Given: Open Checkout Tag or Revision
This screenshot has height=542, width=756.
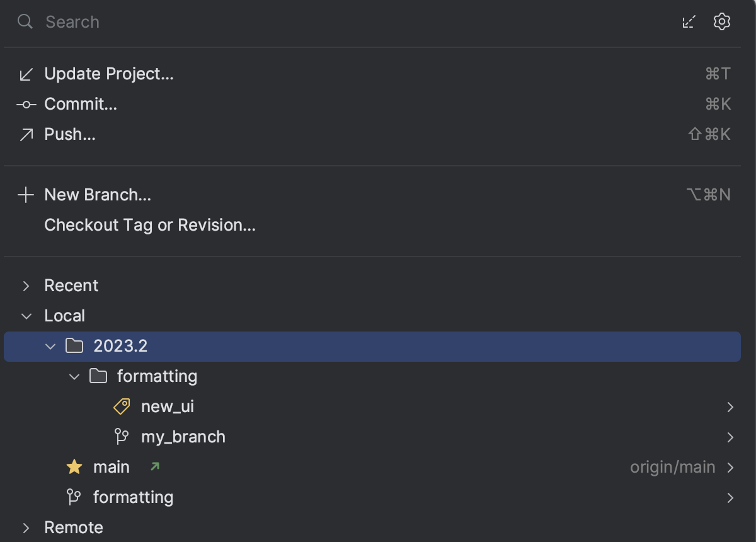Looking at the screenshot, I should tap(150, 225).
